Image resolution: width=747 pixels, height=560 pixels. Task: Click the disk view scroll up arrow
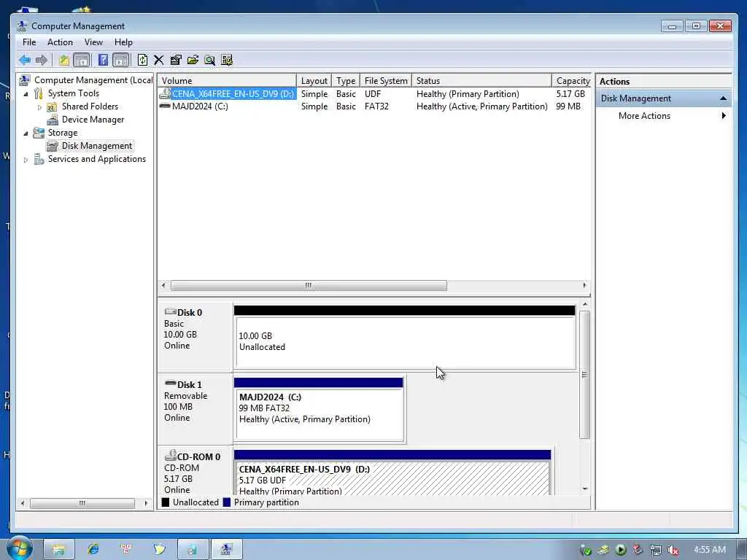tap(584, 304)
